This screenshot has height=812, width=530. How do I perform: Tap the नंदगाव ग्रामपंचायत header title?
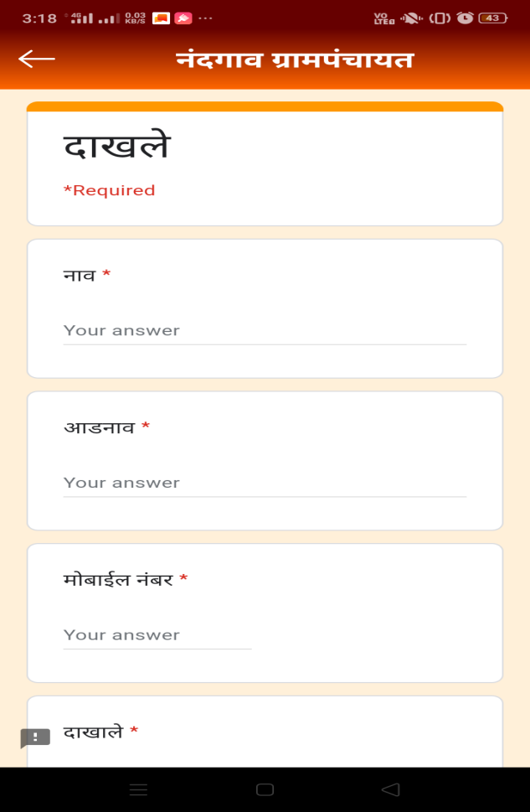295,59
